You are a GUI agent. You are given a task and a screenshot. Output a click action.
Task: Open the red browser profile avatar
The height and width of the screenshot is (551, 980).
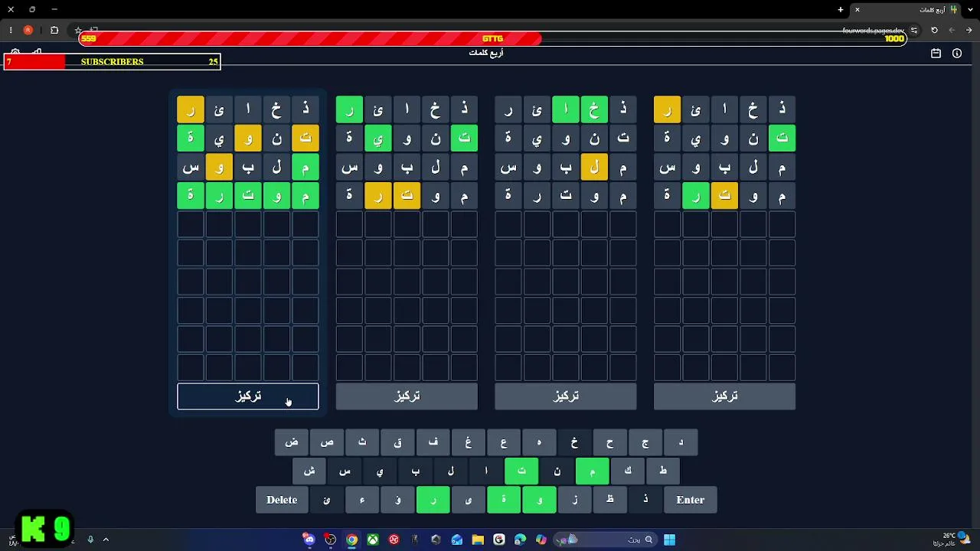tap(28, 31)
